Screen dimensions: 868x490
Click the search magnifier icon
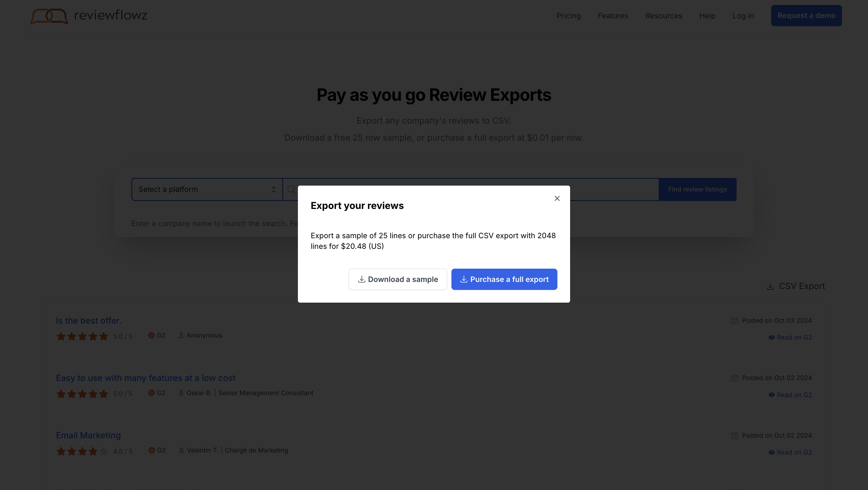tap(291, 189)
